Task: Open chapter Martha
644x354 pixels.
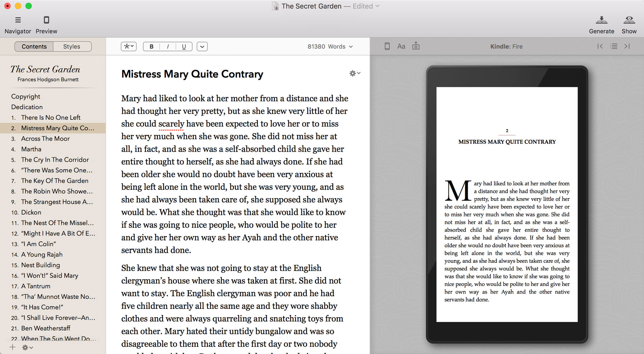Action: click(31, 149)
